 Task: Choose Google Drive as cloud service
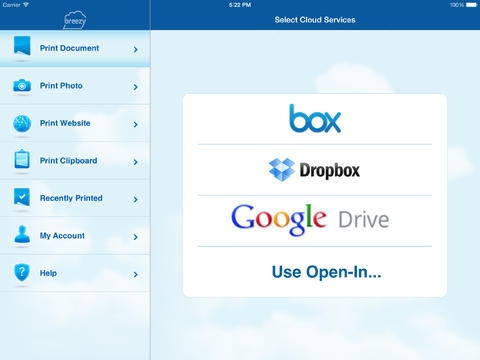click(310, 220)
